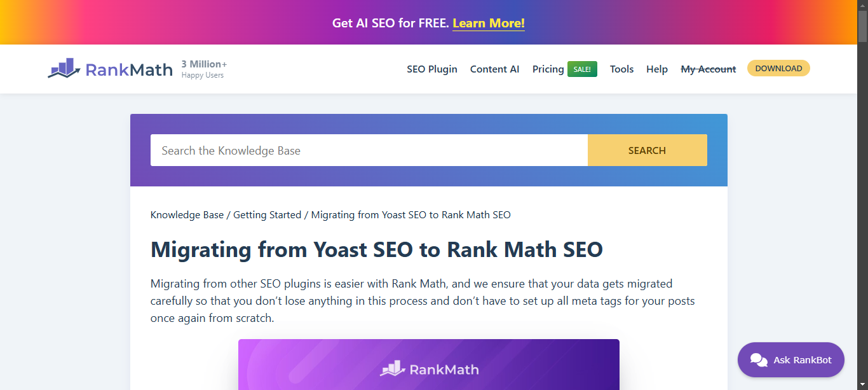
Task: Click the scrollbar down arrow
Action: pyautogui.click(x=862, y=385)
